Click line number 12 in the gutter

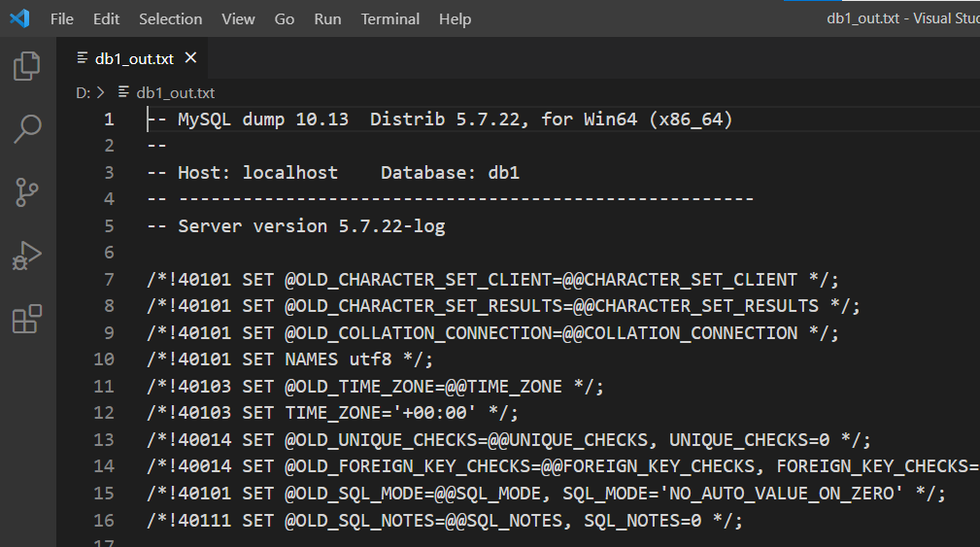[x=104, y=413]
